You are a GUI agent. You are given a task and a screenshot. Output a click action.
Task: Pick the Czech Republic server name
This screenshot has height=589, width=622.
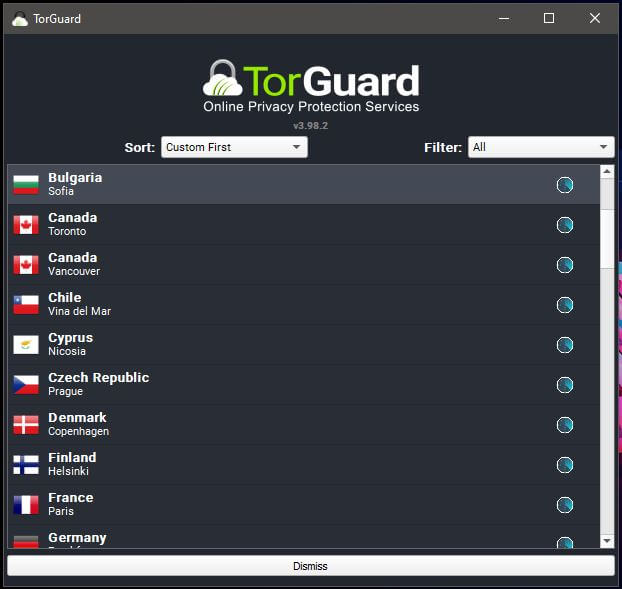pyautogui.click(x=98, y=378)
